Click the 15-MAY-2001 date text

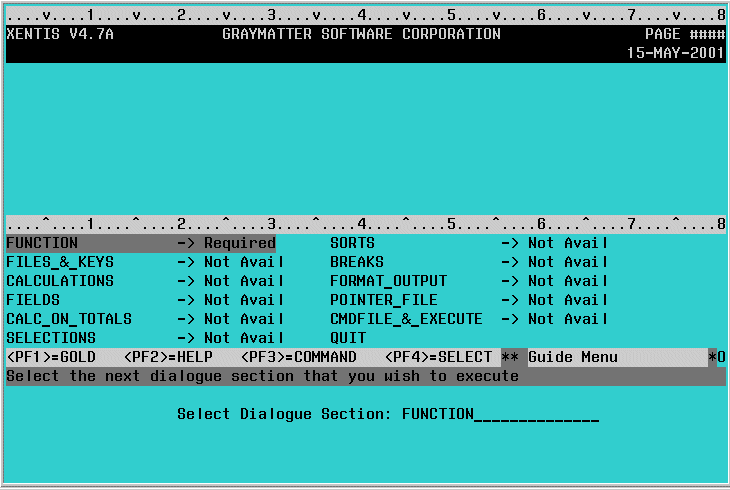click(x=676, y=53)
